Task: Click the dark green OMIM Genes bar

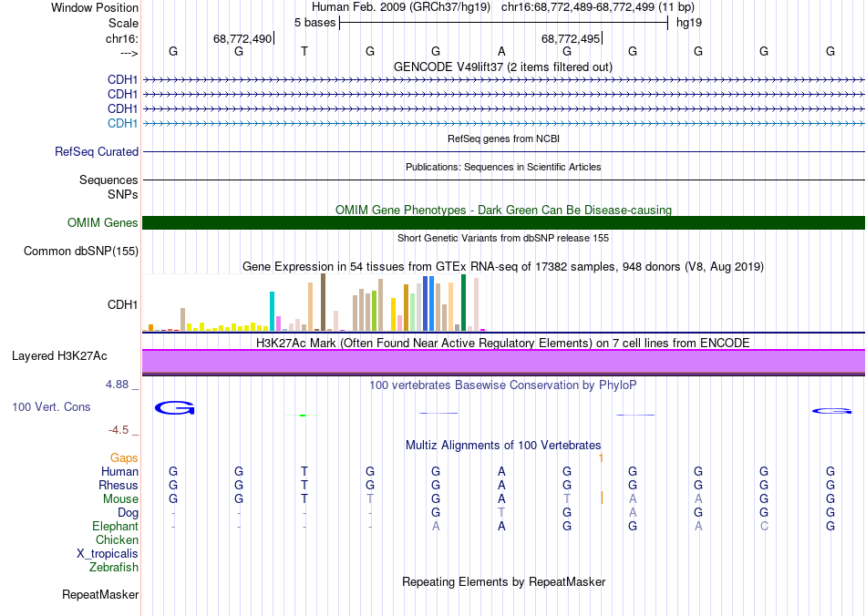Action: 503,223
